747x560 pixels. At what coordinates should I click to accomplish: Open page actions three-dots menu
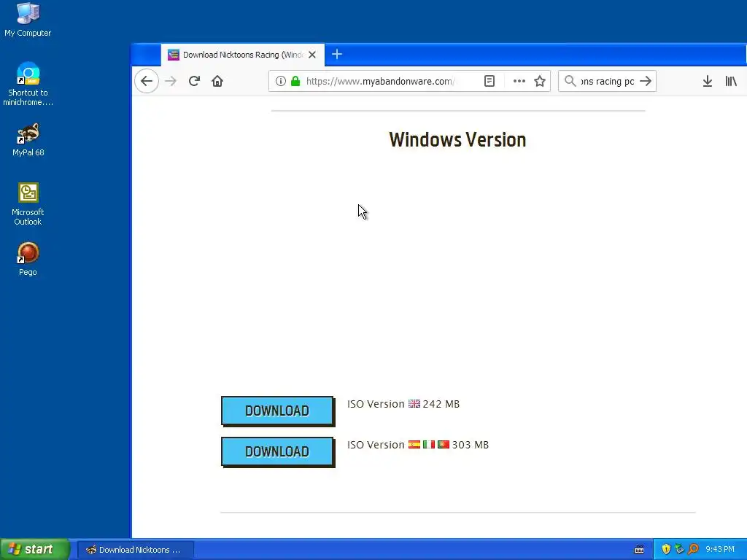tap(519, 81)
